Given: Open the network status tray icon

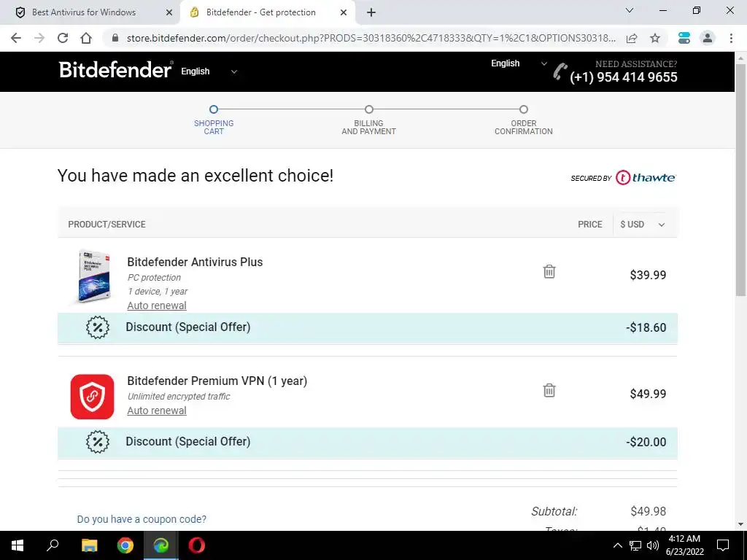Looking at the screenshot, I should pos(635,545).
